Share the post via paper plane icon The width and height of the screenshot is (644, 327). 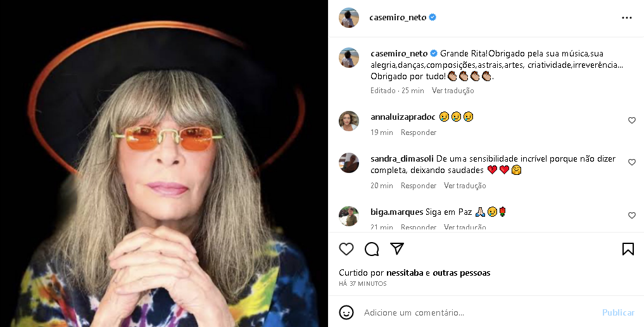coord(397,249)
